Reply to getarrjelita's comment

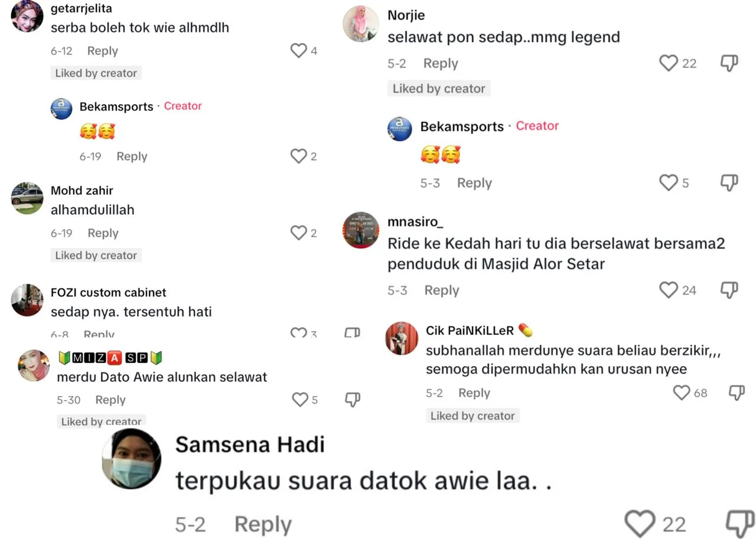(103, 51)
